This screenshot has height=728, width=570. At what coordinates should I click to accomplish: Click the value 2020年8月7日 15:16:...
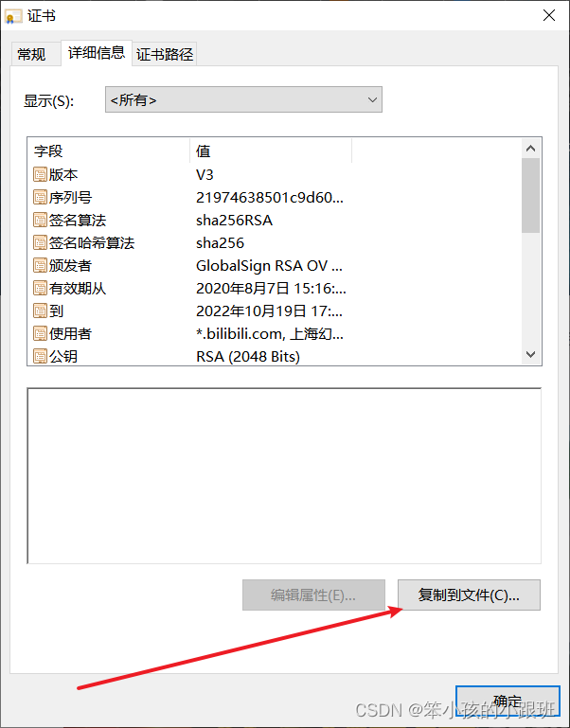272,289
